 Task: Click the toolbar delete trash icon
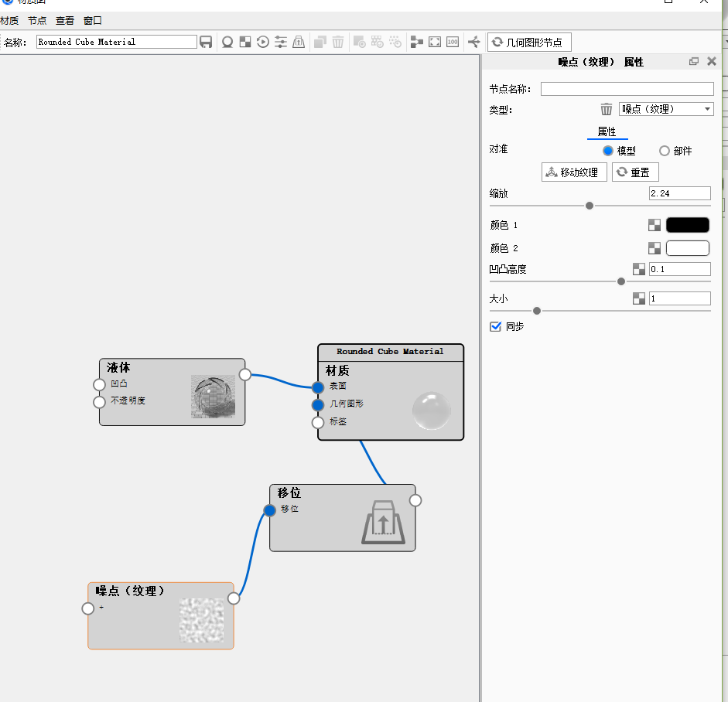338,43
